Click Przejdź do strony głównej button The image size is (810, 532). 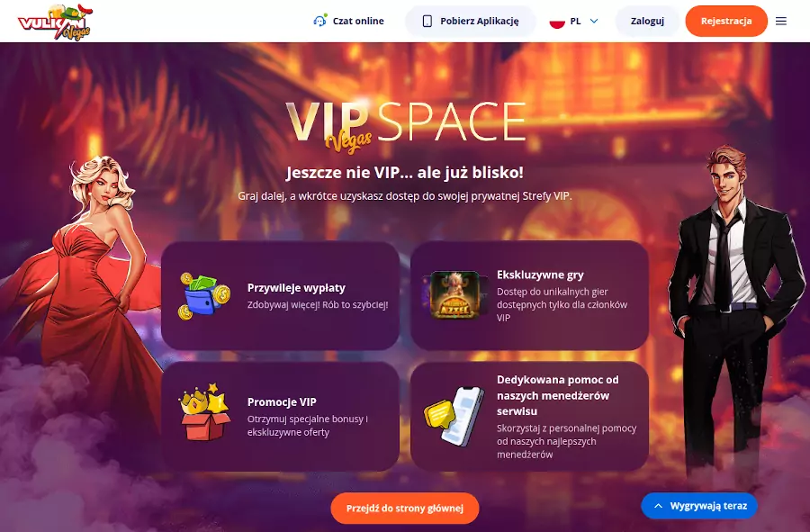pos(405,509)
